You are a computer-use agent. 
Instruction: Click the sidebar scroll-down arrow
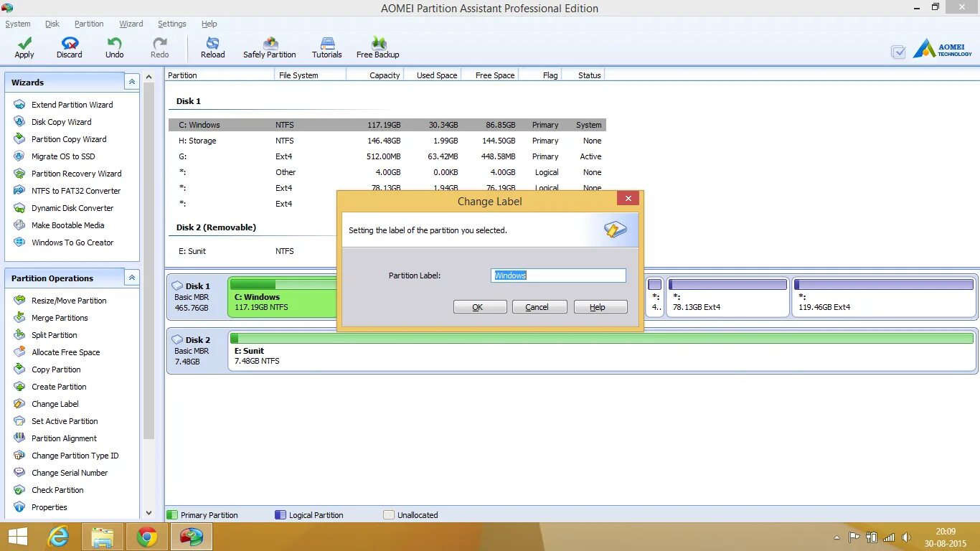[x=149, y=513]
